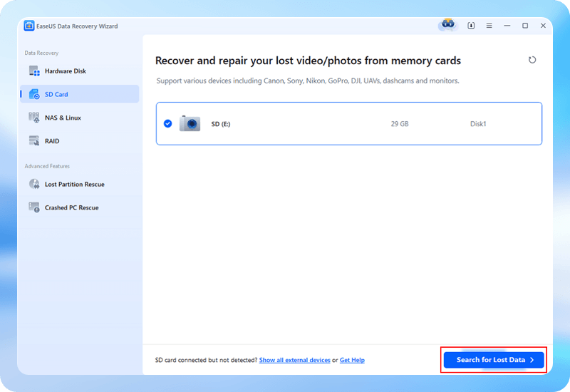Select the SD (E:) device name
The width and height of the screenshot is (570, 392).
click(221, 124)
